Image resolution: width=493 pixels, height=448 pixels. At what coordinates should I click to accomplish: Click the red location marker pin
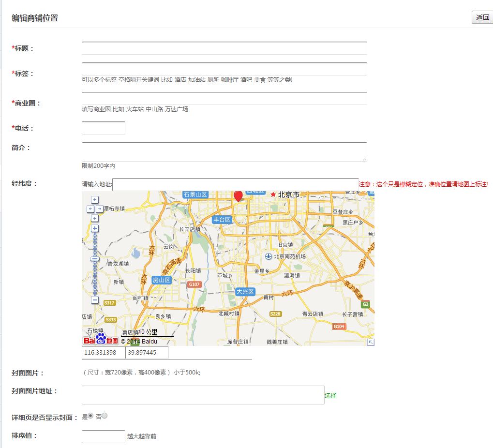pyautogui.click(x=238, y=195)
